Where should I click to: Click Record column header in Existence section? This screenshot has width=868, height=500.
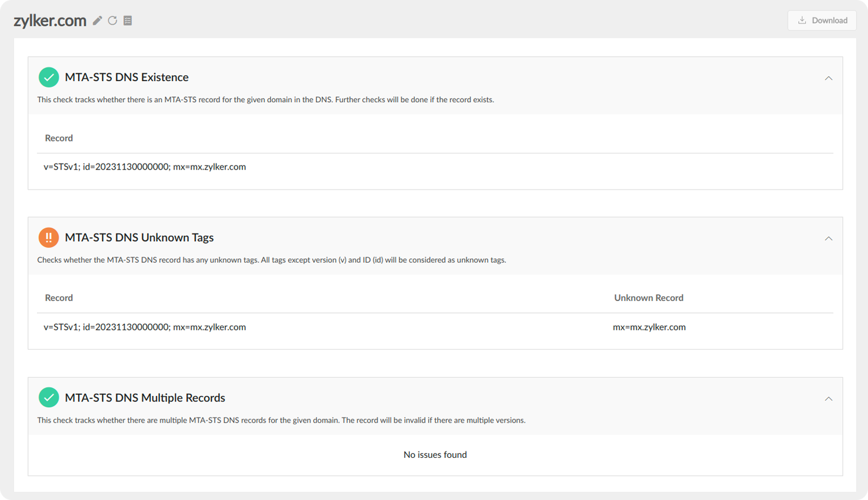point(59,138)
